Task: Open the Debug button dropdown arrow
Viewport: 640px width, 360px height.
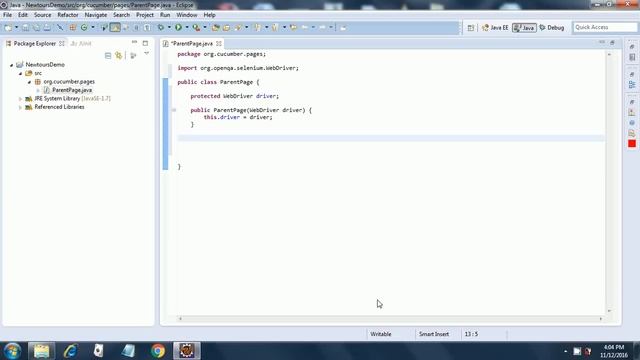Action: [x=169, y=27]
